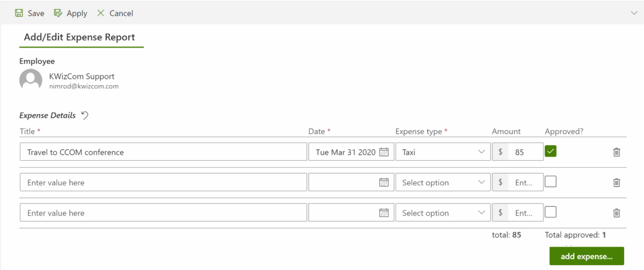Open Select option dropdown in third row
644x270 pixels.
(x=443, y=213)
